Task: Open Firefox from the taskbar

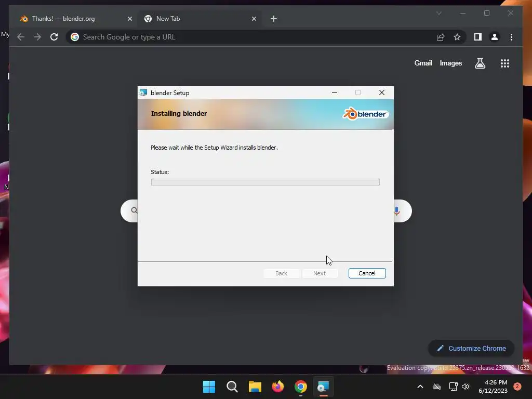Action: [278, 387]
